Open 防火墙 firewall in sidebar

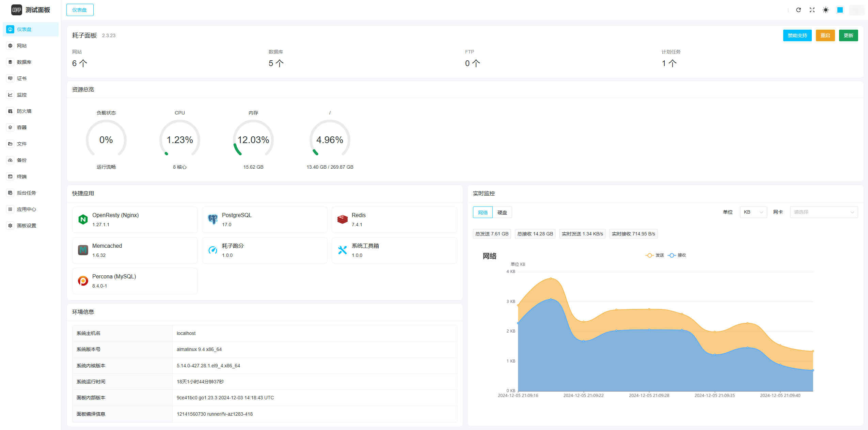24,111
